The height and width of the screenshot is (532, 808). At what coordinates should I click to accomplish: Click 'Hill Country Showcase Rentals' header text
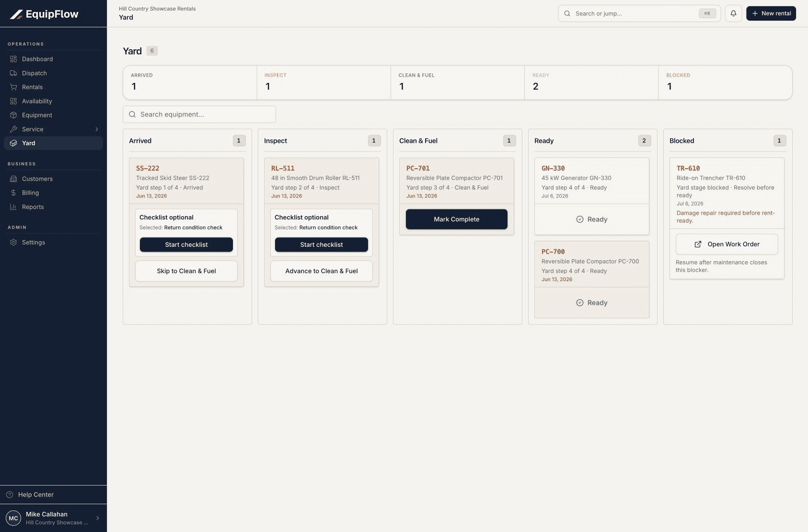tap(157, 9)
